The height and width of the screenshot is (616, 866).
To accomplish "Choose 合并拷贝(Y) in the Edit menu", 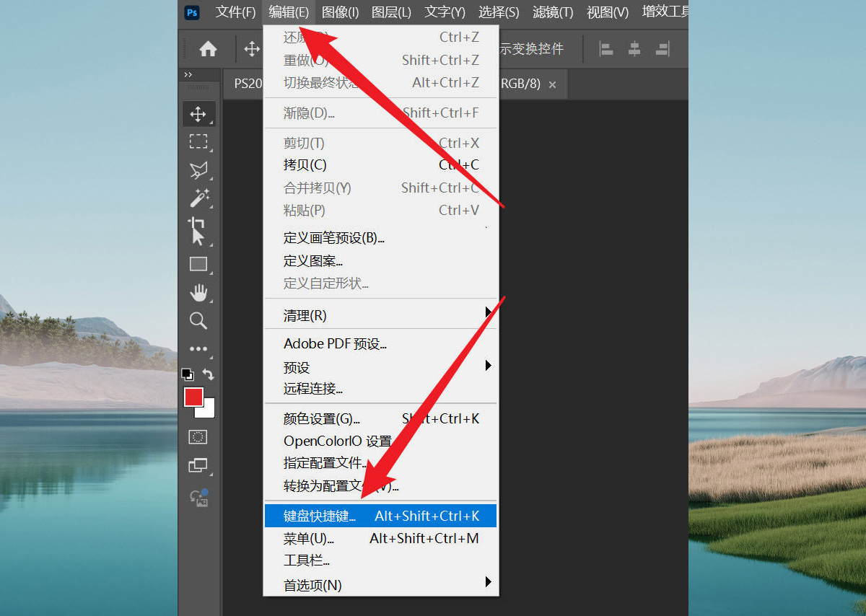I will pos(381,188).
